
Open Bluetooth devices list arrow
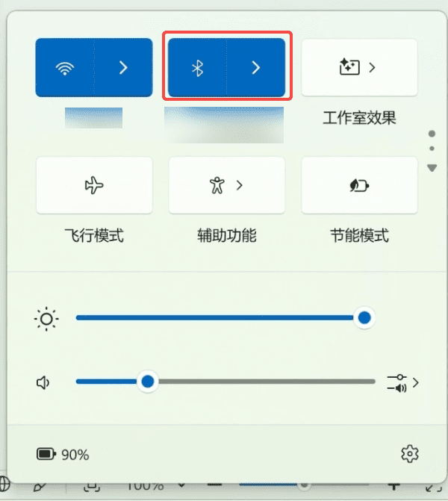256,68
